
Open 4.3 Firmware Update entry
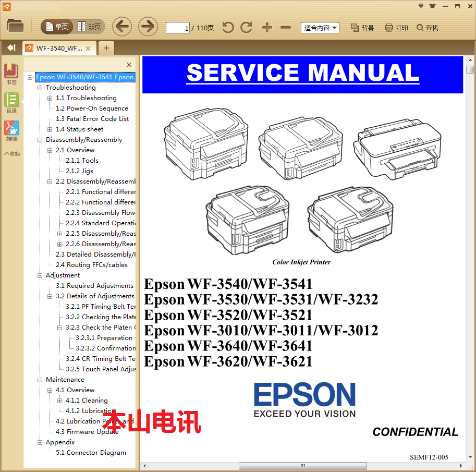click(x=87, y=432)
